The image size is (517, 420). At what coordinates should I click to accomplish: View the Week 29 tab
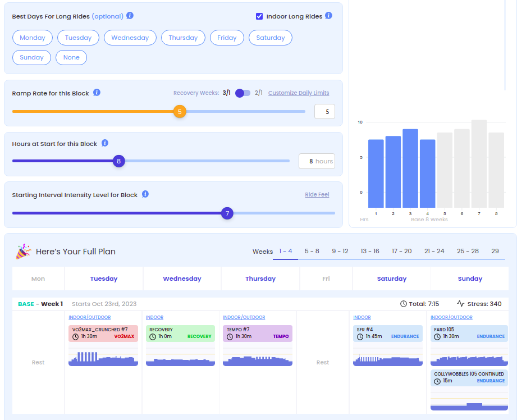(x=495, y=252)
